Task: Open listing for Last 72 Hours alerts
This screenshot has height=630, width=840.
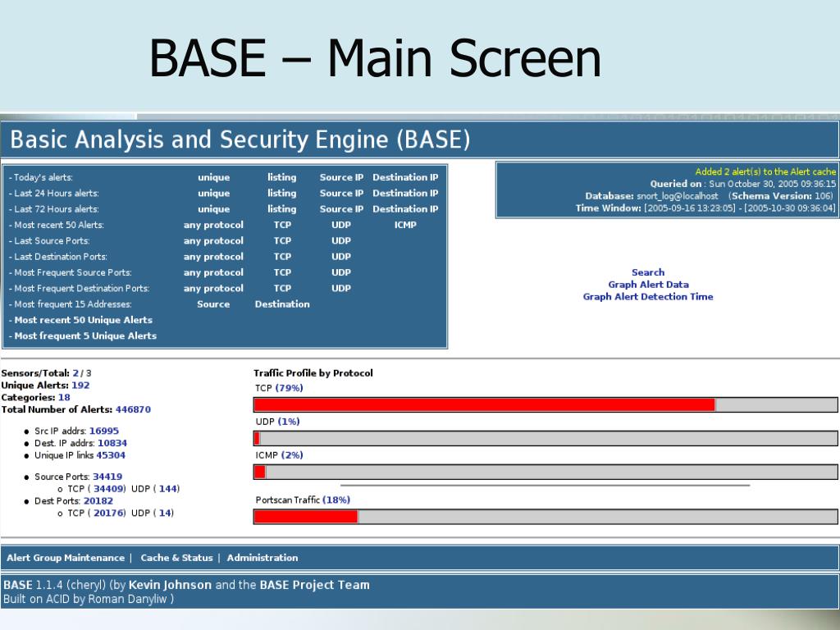Action: (282, 209)
